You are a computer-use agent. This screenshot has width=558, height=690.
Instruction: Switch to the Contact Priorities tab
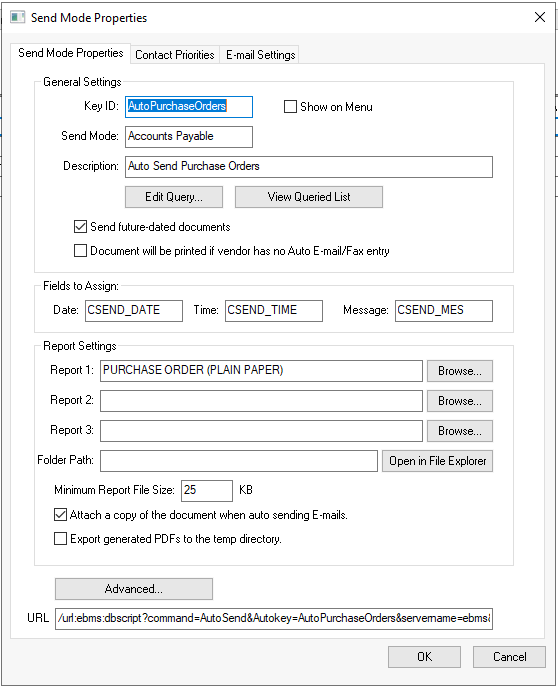pyautogui.click(x=175, y=55)
